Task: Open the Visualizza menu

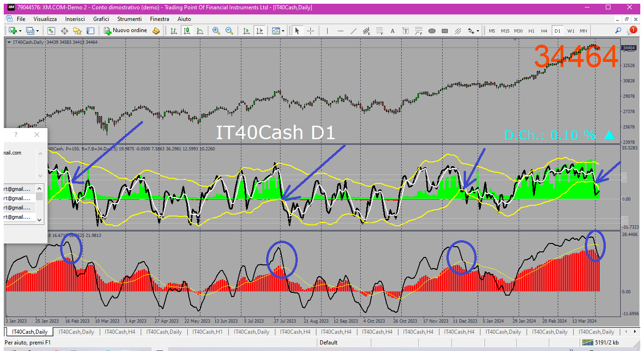Action: [45, 19]
